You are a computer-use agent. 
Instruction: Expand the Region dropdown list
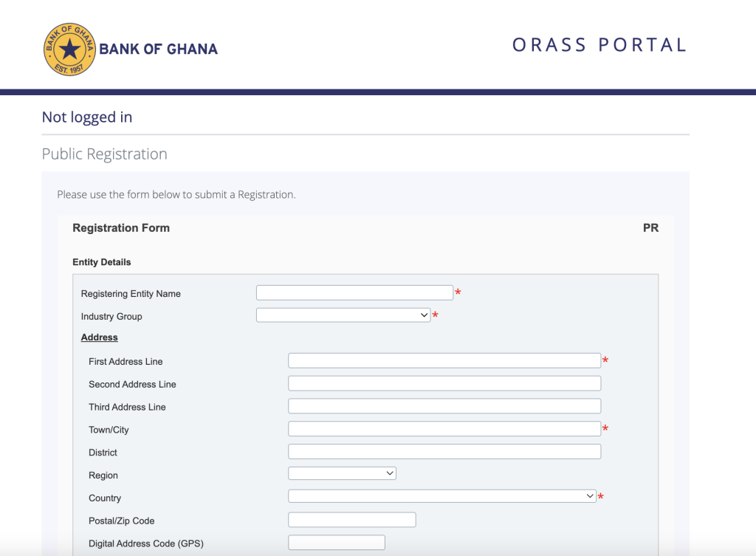point(342,474)
